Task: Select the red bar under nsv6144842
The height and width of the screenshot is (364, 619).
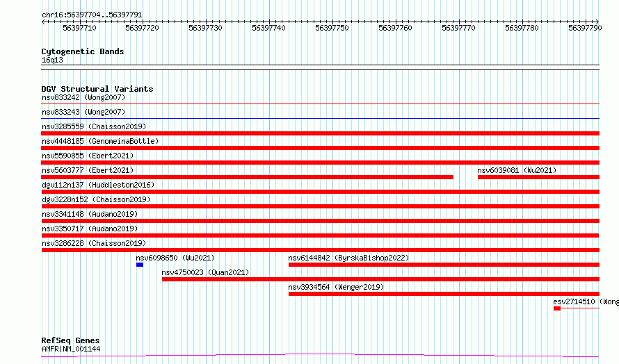Action: point(444,265)
